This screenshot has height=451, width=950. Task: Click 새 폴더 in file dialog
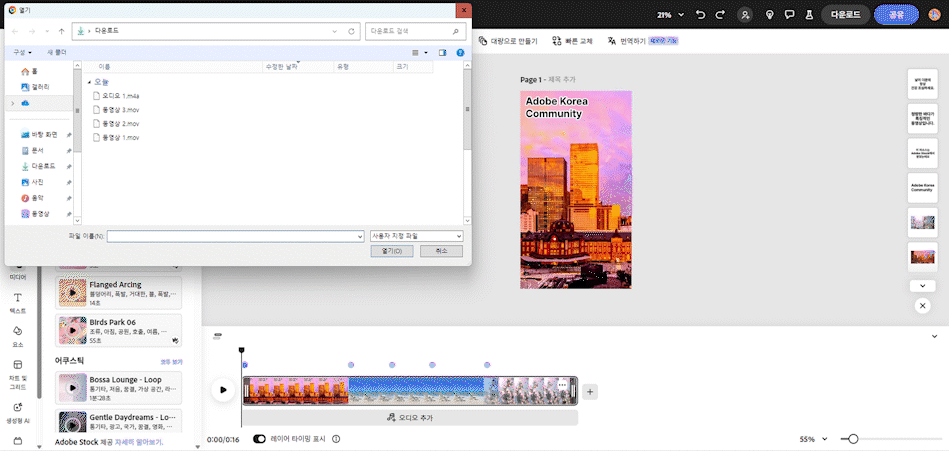point(57,53)
